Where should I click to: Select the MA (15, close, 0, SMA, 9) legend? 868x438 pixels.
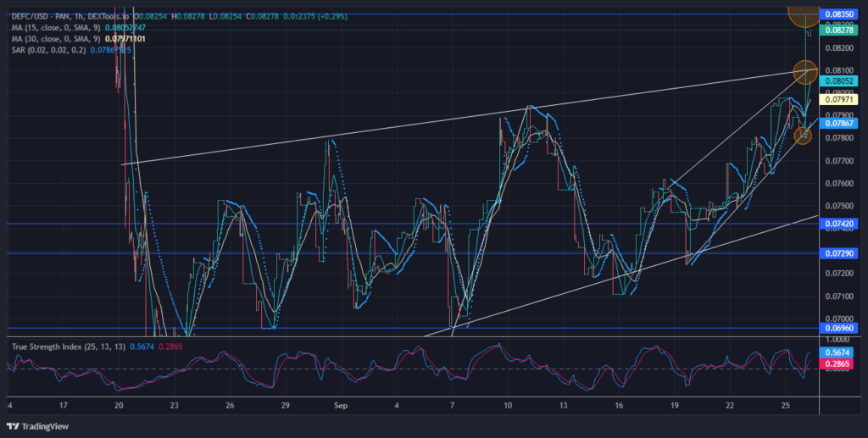(x=56, y=28)
